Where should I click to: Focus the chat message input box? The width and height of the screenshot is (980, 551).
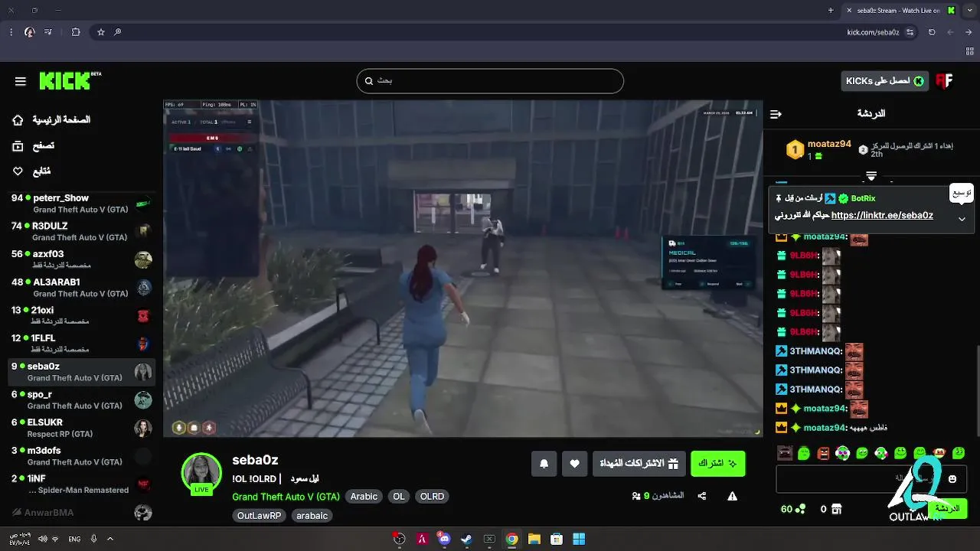[871, 479]
